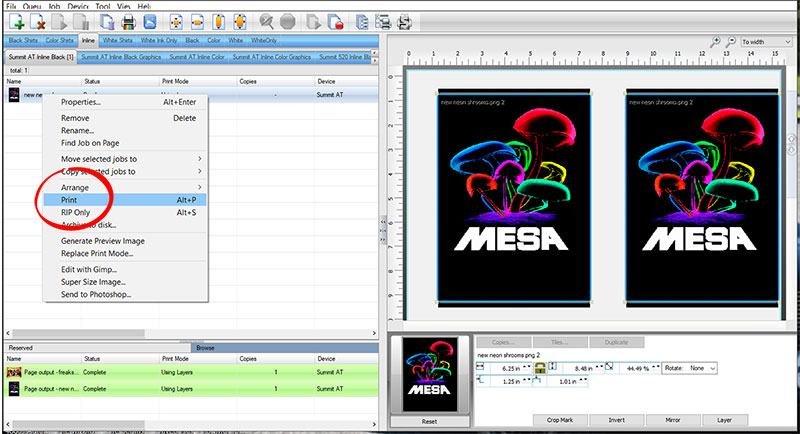The width and height of the screenshot is (800, 434).
Task: Expand the Arrange submenu
Action: pos(199,187)
